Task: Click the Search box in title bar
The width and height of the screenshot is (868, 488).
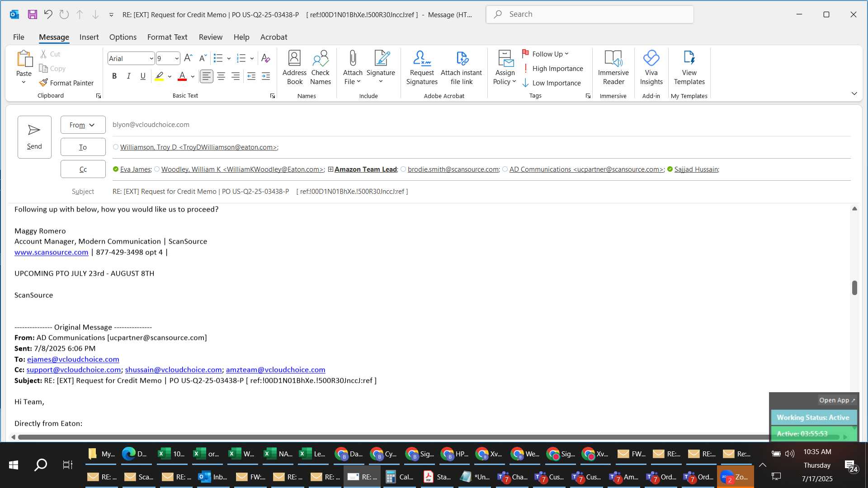Action: click(590, 14)
